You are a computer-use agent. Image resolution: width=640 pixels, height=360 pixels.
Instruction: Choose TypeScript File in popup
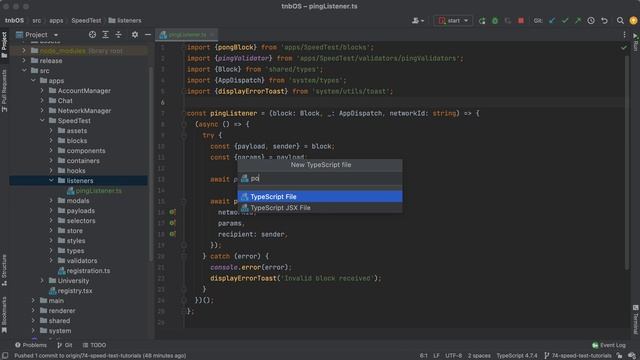(320, 197)
